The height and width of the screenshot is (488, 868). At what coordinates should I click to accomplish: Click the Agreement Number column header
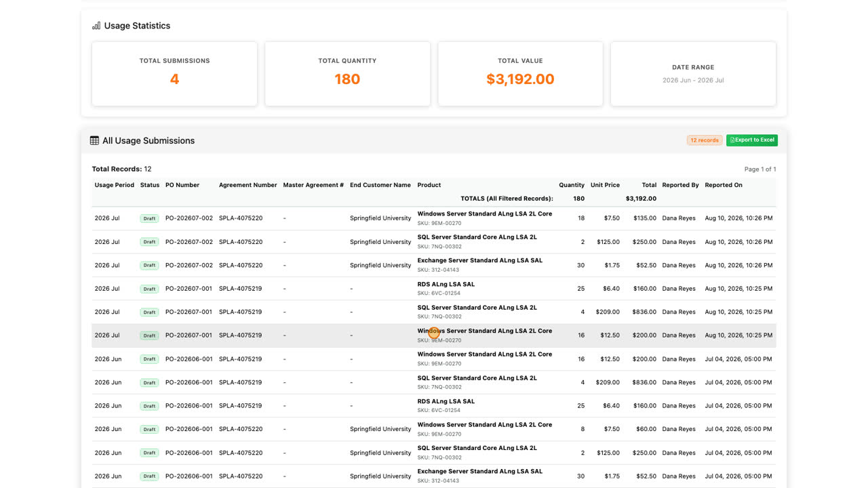(x=248, y=185)
